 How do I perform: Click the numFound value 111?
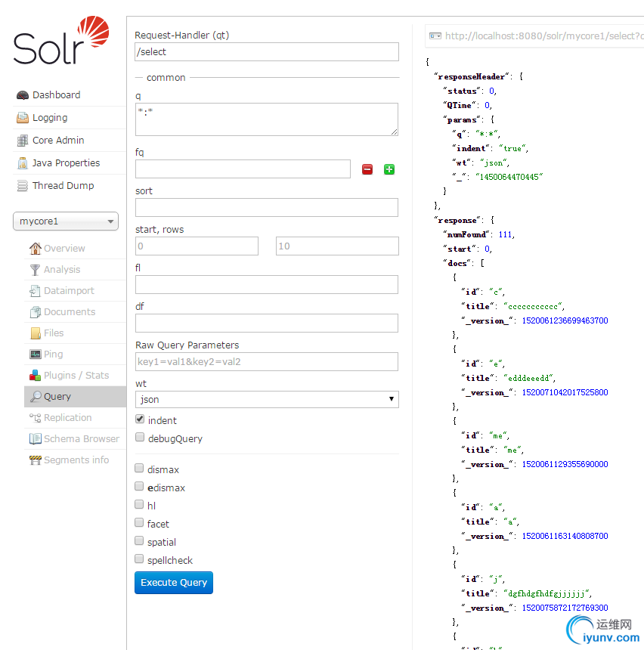(x=505, y=234)
